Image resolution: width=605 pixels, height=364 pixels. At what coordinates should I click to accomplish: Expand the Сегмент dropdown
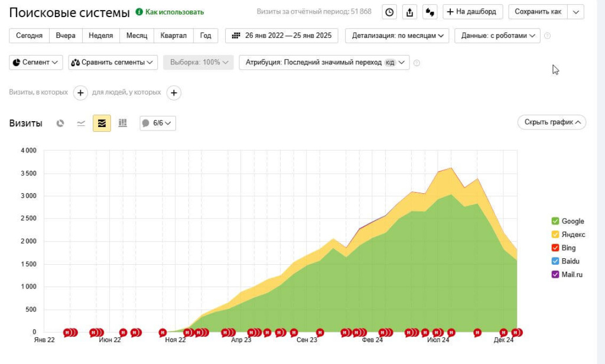[x=36, y=63]
